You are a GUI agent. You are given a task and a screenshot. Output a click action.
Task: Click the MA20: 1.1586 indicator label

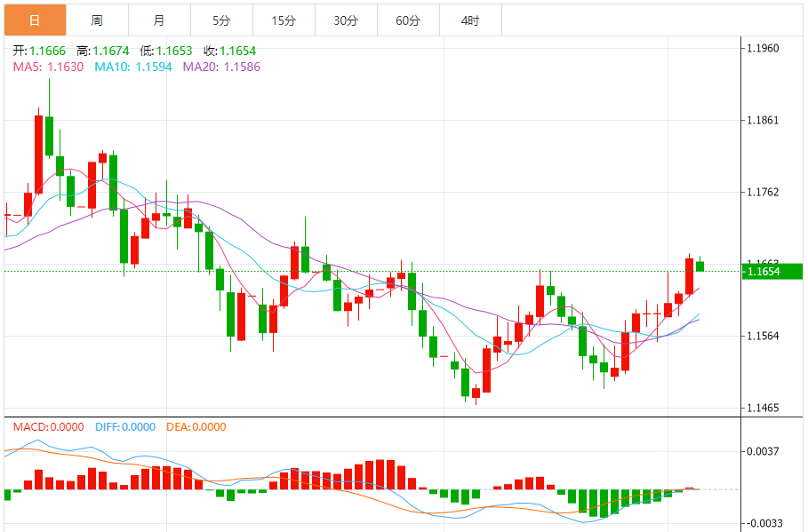tap(221, 67)
